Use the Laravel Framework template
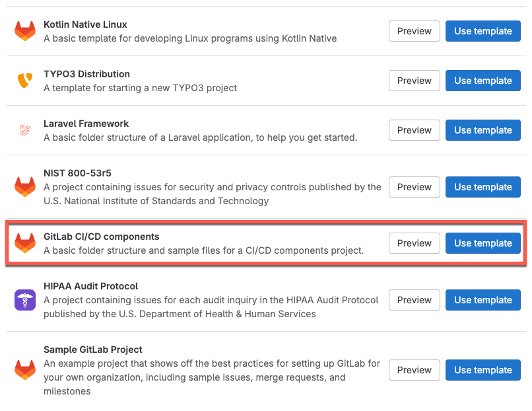Viewport: 532px width, 411px height. 482,130
